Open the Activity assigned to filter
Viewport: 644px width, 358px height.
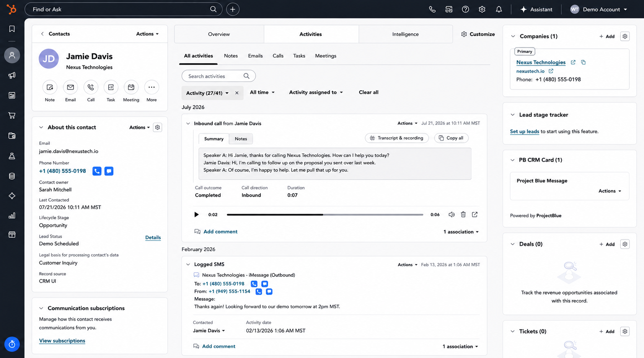(x=316, y=92)
